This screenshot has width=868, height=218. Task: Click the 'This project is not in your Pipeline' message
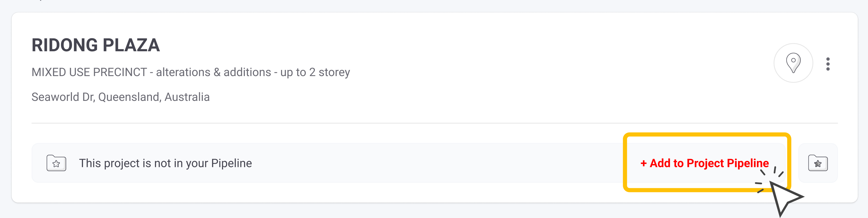point(165,163)
